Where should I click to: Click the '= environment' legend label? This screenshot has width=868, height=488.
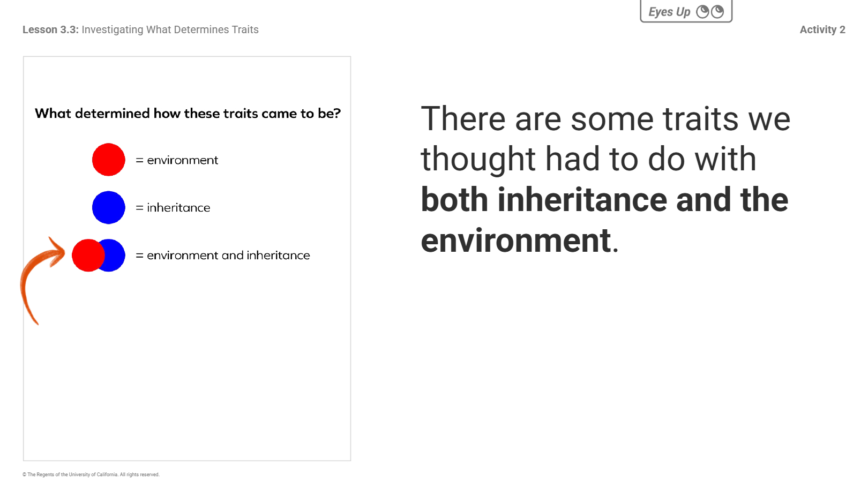point(177,160)
